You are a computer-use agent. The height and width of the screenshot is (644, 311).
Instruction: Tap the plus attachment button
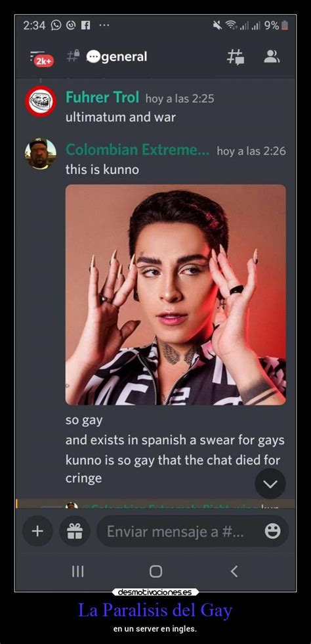click(x=37, y=531)
